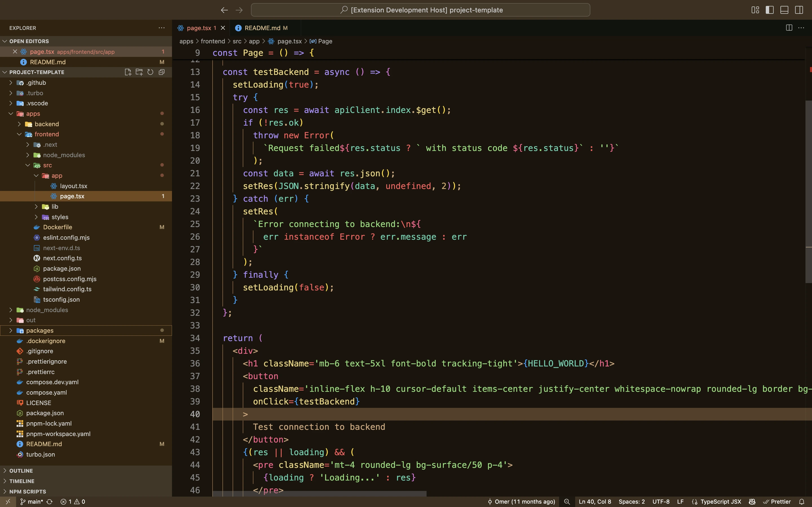Split the editor to the right

point(789,28)
